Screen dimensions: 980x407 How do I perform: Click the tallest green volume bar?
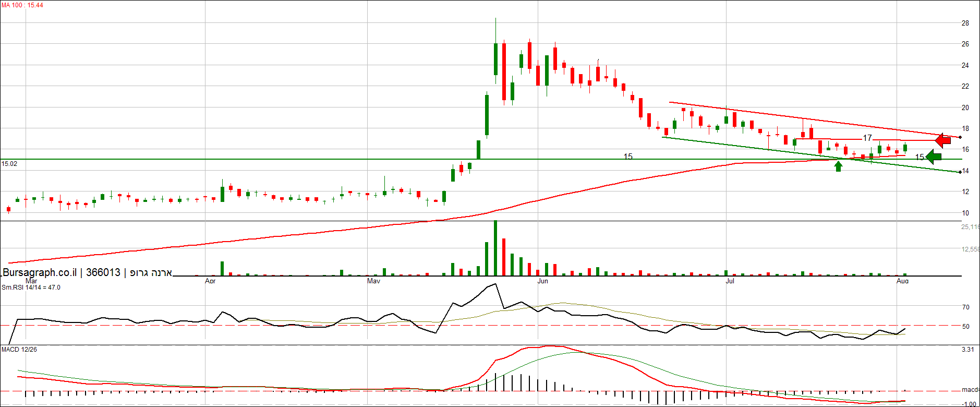click(x=495, y=248)
